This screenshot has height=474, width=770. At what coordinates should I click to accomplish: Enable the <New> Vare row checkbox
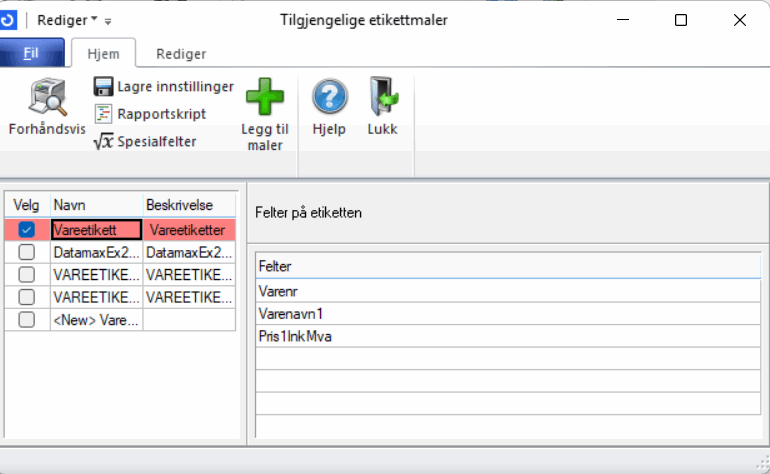click(27, 319)
